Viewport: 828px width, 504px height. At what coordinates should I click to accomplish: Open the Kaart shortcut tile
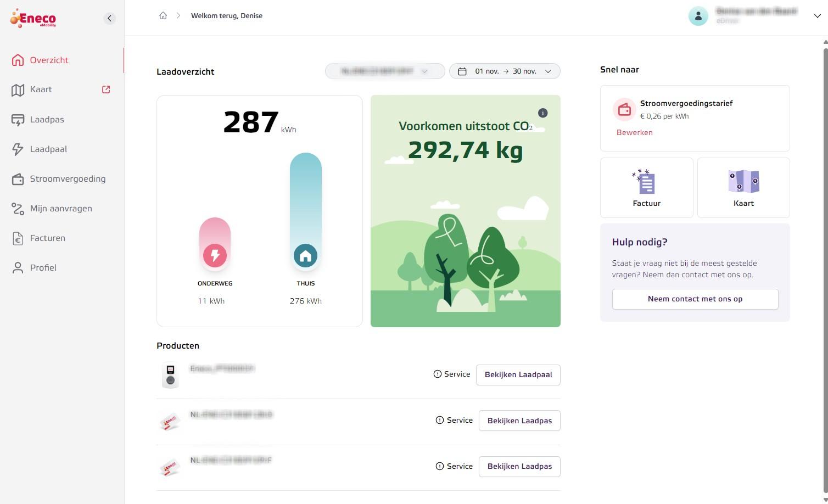pos(743,188)
